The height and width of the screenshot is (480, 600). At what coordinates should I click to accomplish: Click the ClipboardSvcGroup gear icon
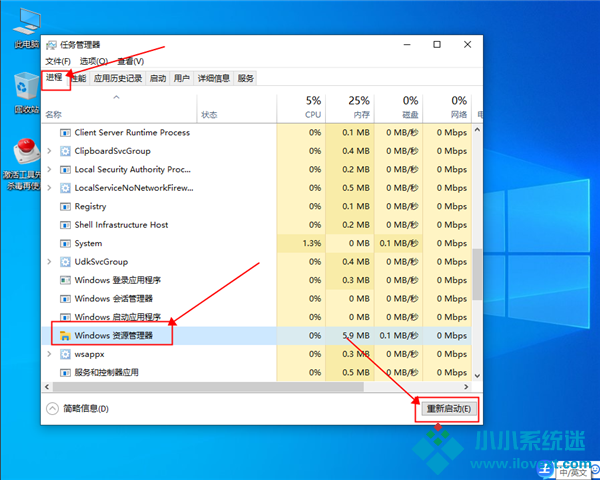coord(65,151)
